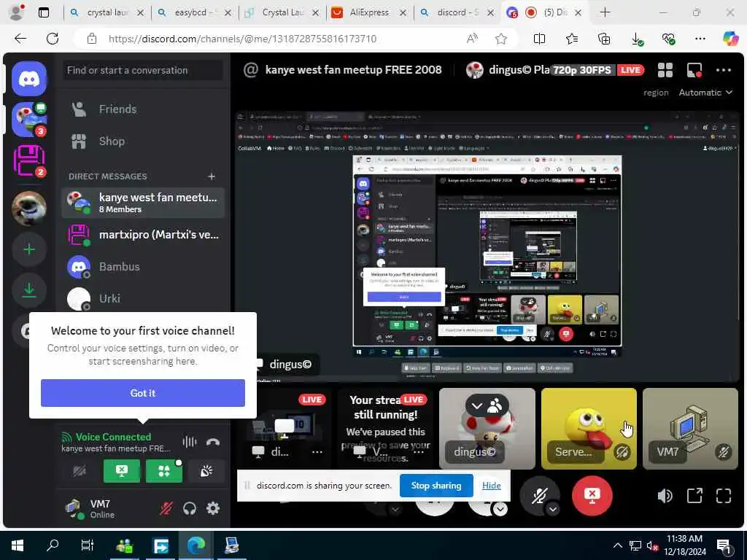
Task: Open Task View on taskbar
Action: click(88, 545)
